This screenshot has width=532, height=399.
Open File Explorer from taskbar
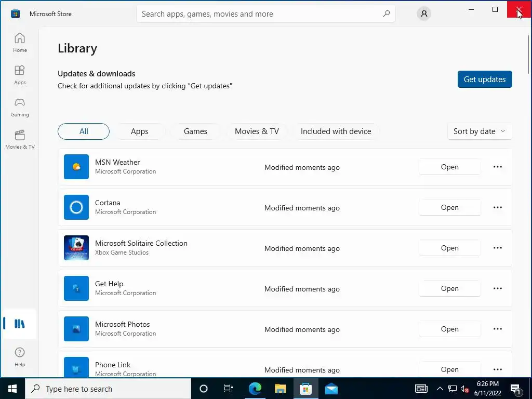pos(280,389)
